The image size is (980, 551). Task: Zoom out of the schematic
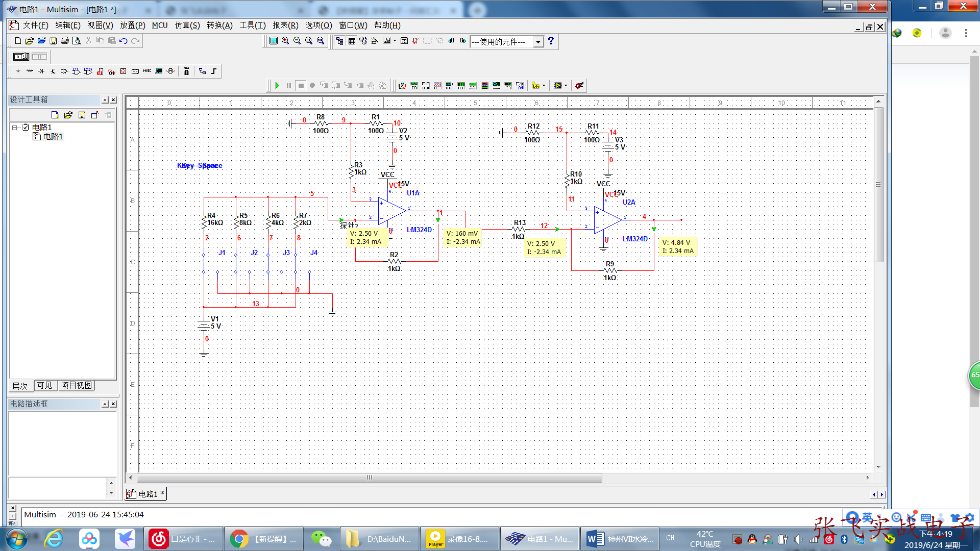coord(297,41)
